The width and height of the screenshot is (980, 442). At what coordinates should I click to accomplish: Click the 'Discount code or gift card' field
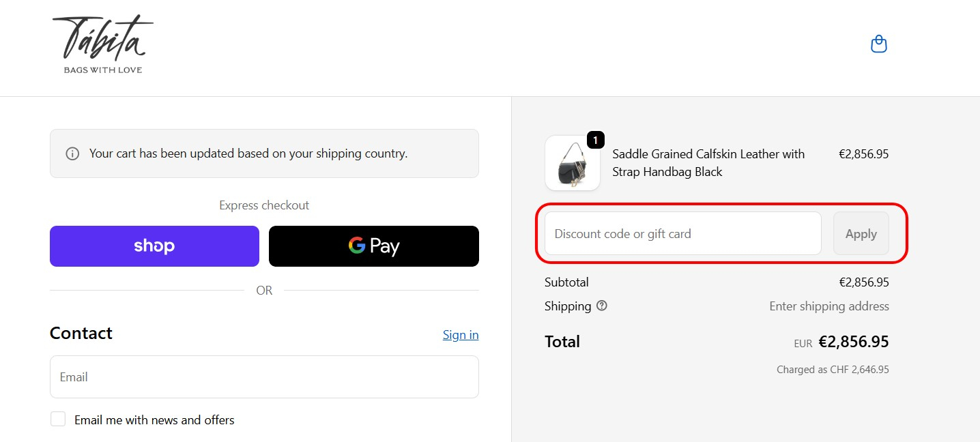(682, 233)
